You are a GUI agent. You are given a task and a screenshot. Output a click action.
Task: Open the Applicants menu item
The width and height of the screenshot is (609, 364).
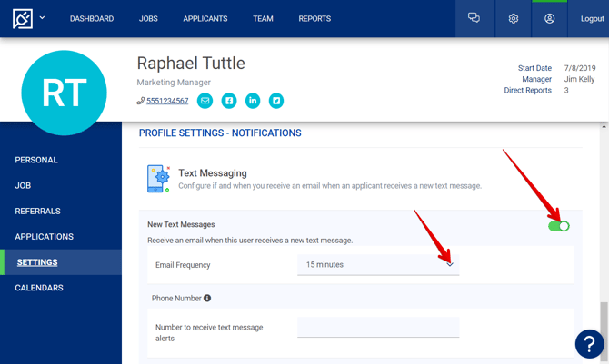tap(205, 19)
